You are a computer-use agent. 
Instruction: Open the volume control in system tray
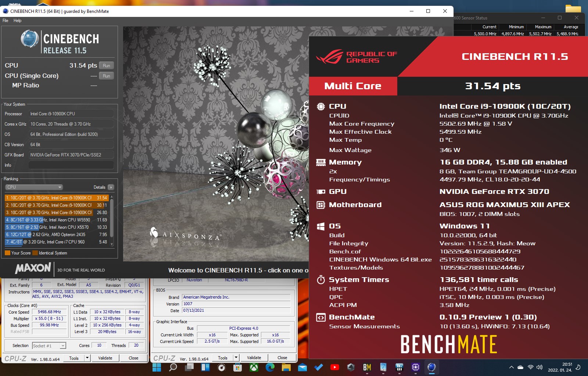tap(539, 367)
